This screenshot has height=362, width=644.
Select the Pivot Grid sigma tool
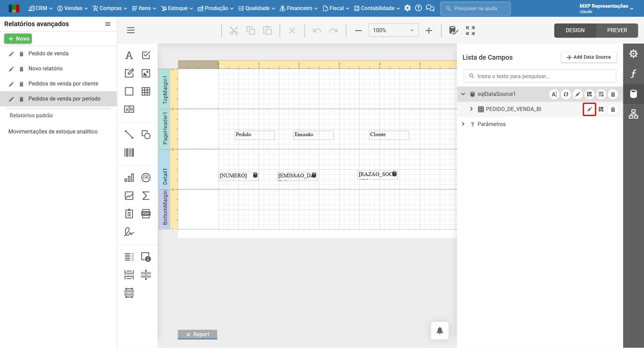pyautogui.click(x=146, y=196)
